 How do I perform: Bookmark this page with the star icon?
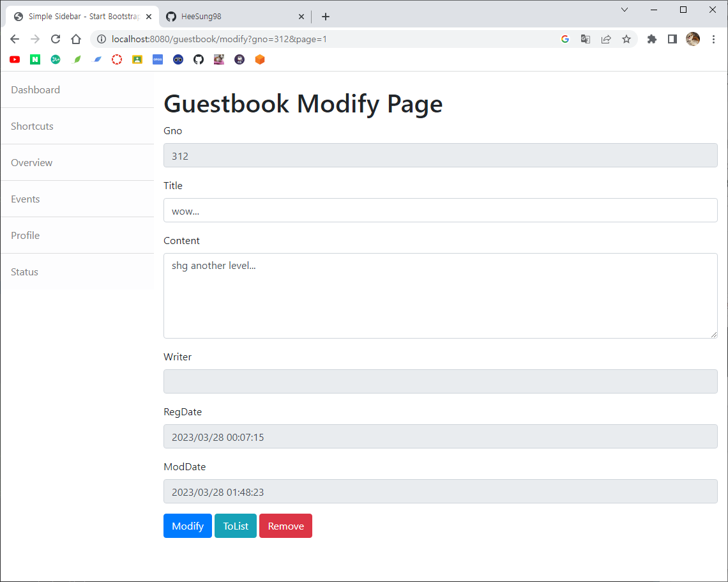click(626, 39)
